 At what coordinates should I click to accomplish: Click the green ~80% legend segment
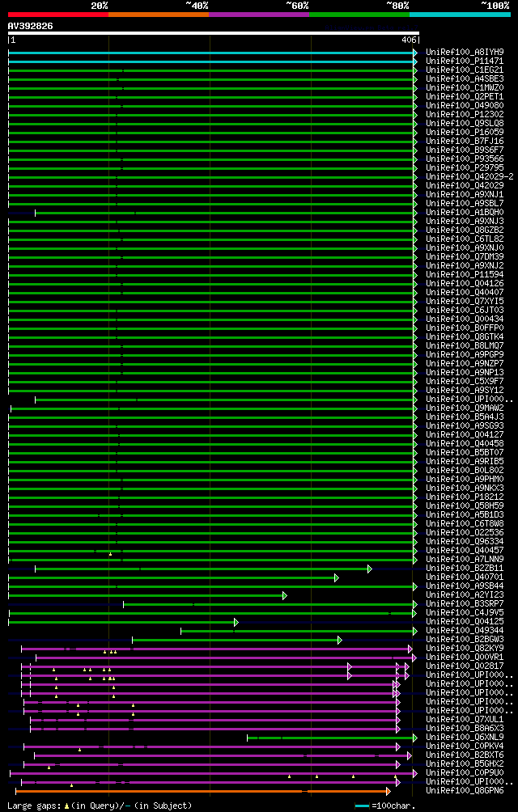point(359,14)
